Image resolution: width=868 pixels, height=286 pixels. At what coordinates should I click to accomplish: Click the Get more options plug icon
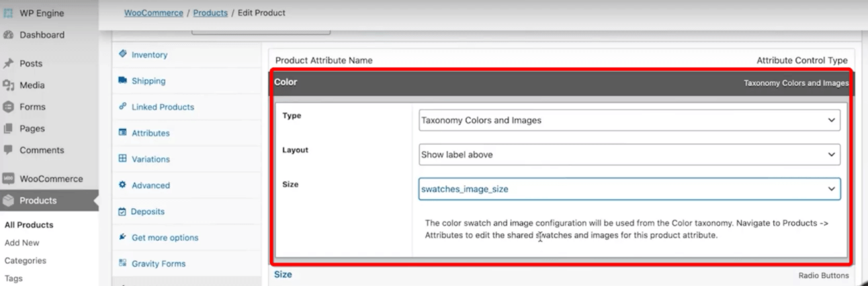click(x=122, y=238)
